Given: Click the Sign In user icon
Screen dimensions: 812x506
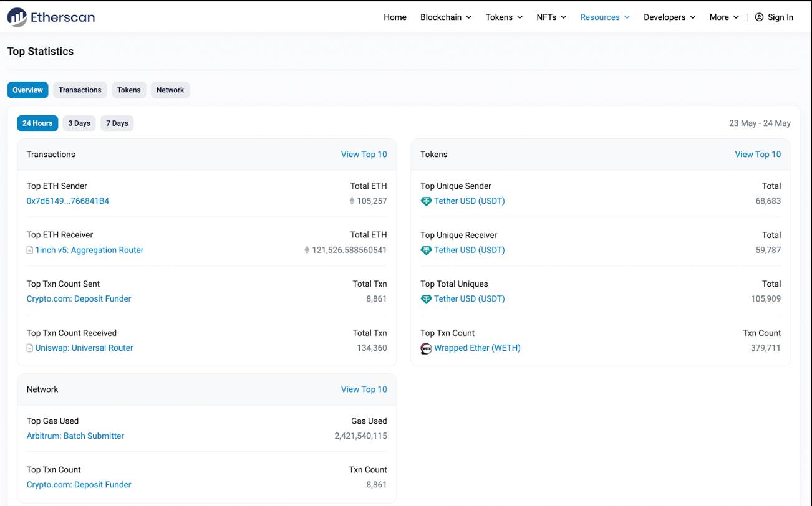Looking at the screenshot, I should click(x=759, y=17).
